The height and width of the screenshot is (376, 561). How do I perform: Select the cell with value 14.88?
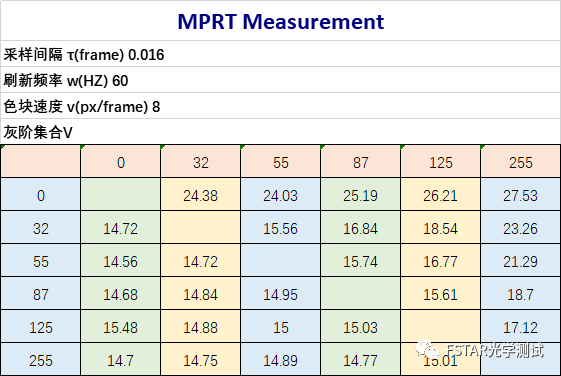coord(201,327)
